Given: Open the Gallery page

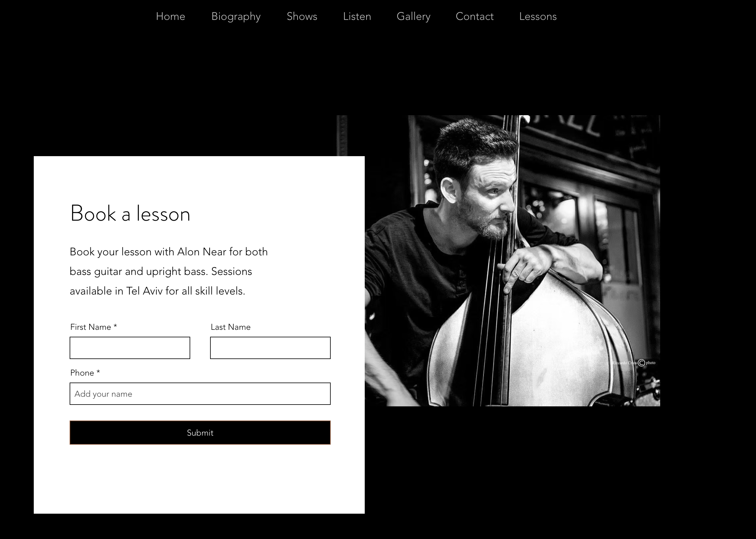Looking at the screenshot, I should [413, 17].
